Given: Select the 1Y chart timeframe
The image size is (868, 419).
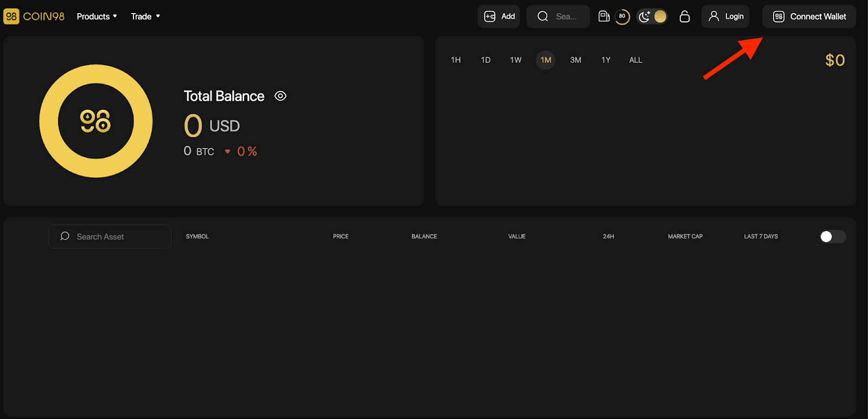Looking at the screenshot, I should pyautogui.click(x=606, y=60).
